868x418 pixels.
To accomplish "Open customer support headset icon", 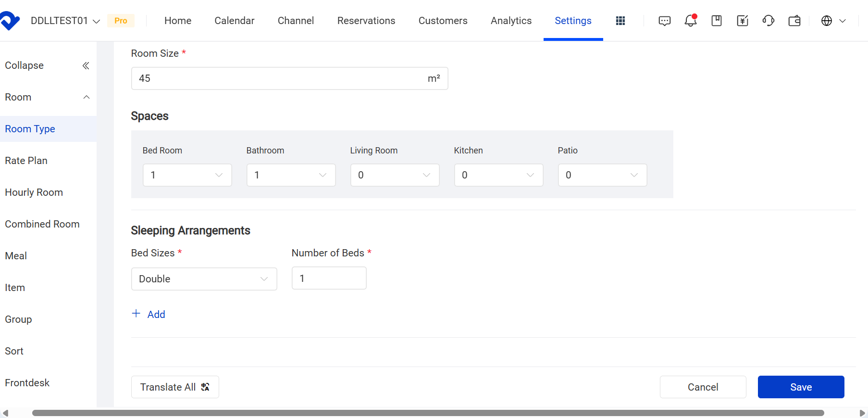I will 769,21.
